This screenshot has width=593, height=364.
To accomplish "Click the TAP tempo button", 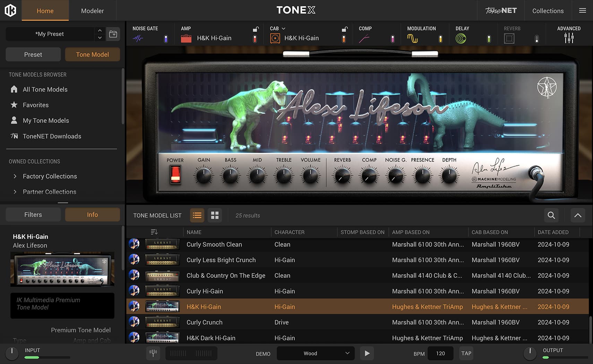I will point(466,353).
